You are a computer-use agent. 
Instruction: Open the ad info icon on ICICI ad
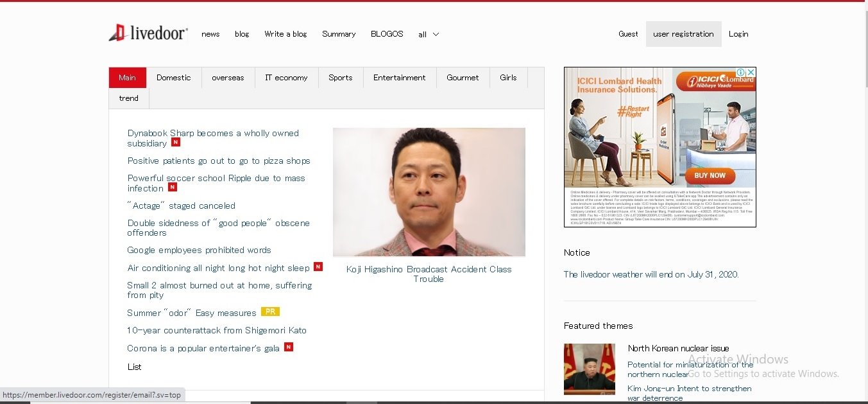point(741,73)
